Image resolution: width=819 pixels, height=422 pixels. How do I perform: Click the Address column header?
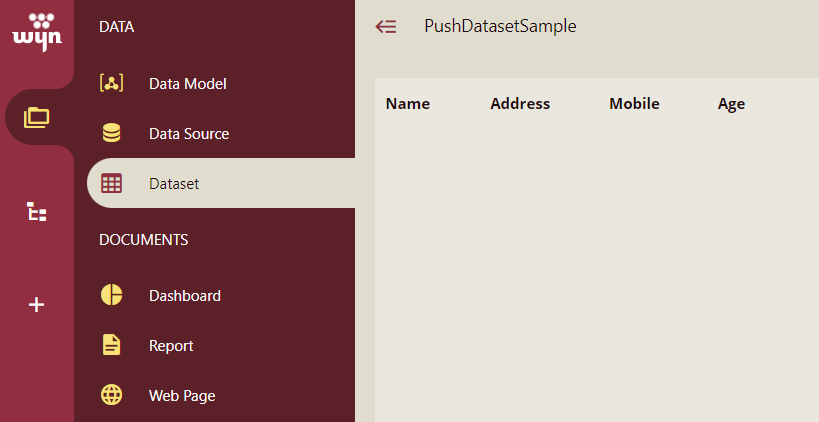click(x=520, y=104)
